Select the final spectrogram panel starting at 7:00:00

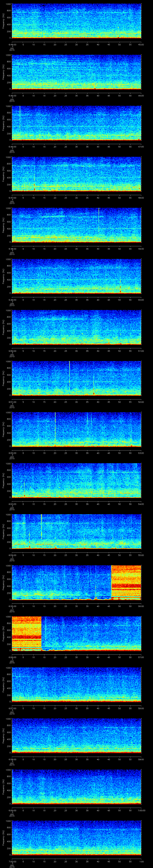coord(76,838)
